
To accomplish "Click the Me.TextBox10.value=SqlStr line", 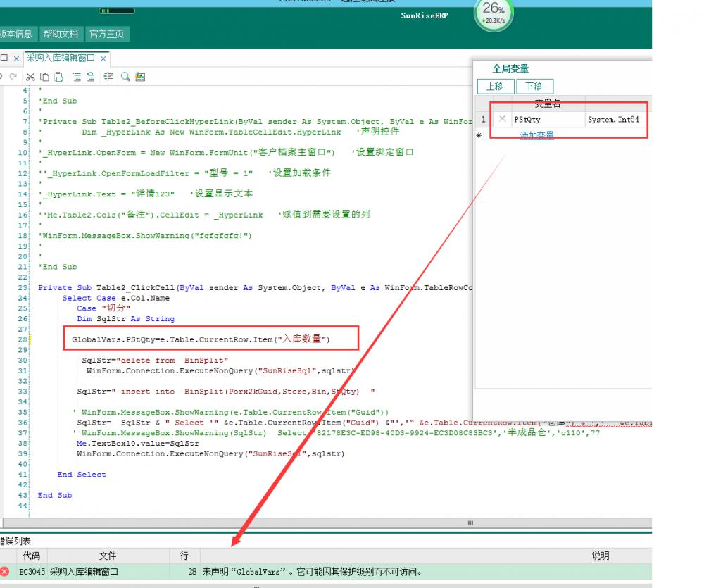I will (137, 444).
